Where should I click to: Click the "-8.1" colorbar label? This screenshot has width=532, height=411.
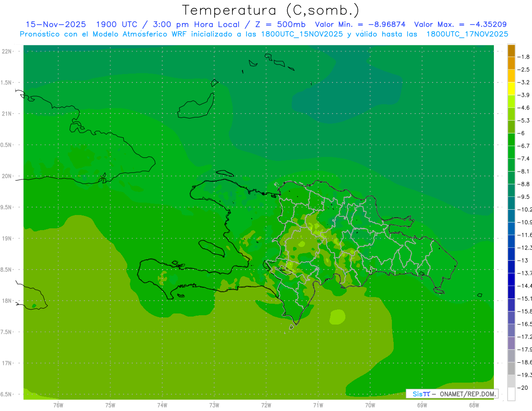[524, 171]
